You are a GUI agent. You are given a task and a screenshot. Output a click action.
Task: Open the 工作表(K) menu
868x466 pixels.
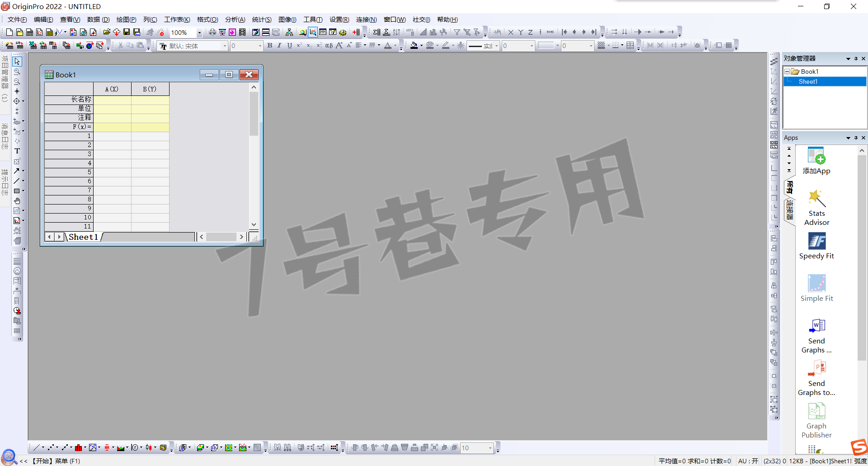177,19
